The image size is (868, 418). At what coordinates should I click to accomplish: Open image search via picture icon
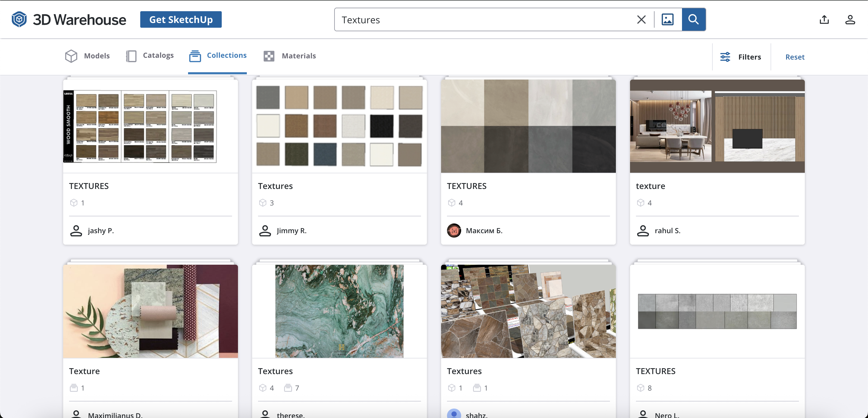(x=667, y=19)
